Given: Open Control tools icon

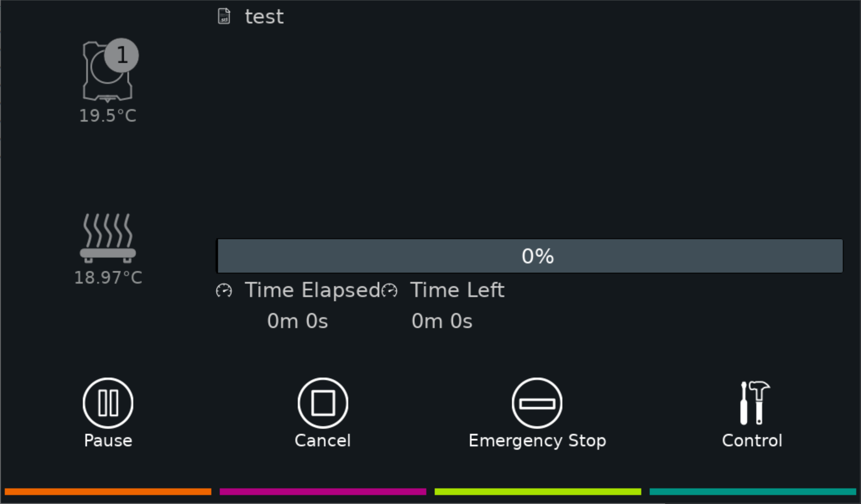Looking at the screenshot, I should tap(755, 403).
